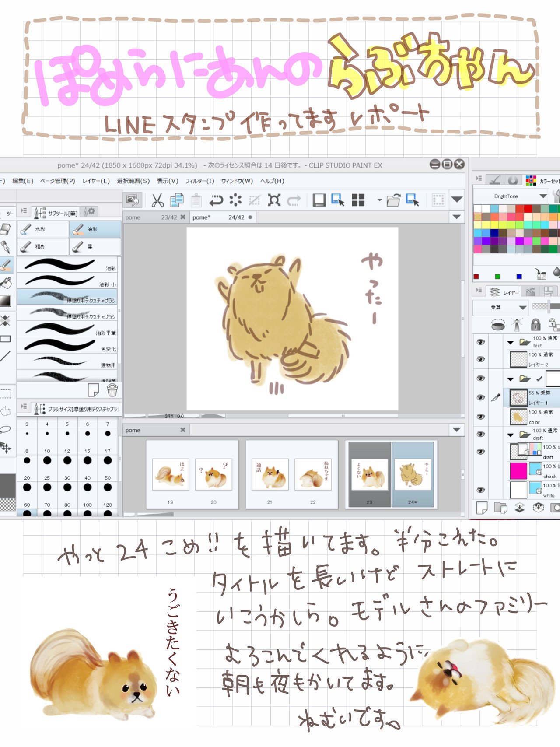Select the 油彩平筆 brush
This screenshot has width=560, height=747.
pyautogui.click(x=67, y=329)
